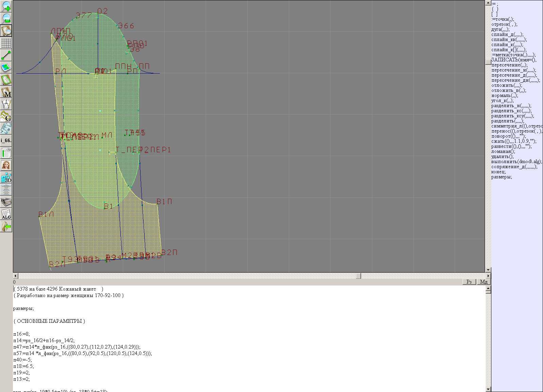
Task: Click the zoom in magnifier icon
Action: tap(6, 6)
